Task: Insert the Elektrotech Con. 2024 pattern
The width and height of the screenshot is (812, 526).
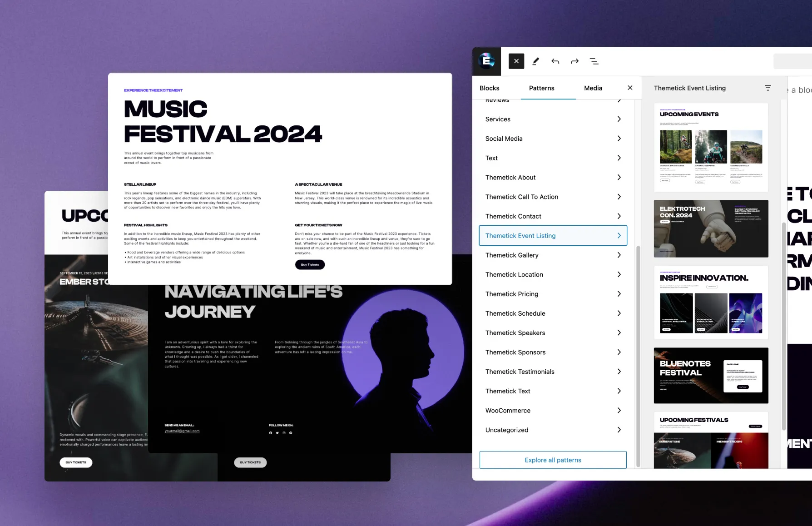Action: [711, 229]
